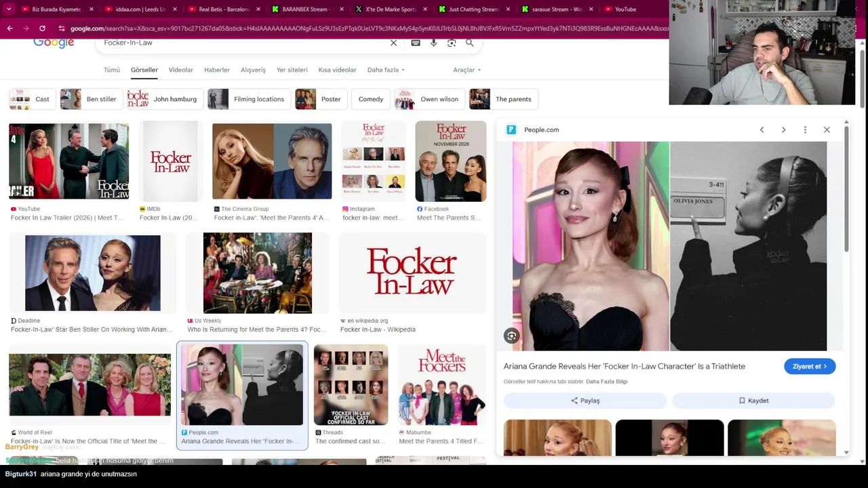Switch to the YouTube browser tab
Viewport: 868px width, 488px height.
tap(637, 9)
